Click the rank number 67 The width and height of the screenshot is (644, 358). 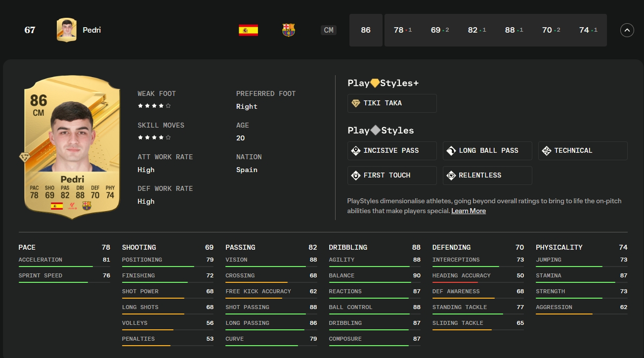point(30,30)
